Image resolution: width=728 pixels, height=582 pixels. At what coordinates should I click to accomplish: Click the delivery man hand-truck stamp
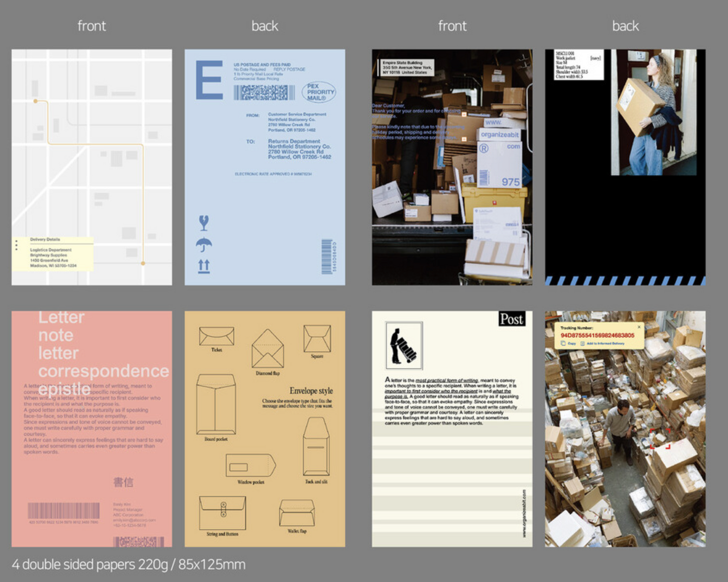404,346
